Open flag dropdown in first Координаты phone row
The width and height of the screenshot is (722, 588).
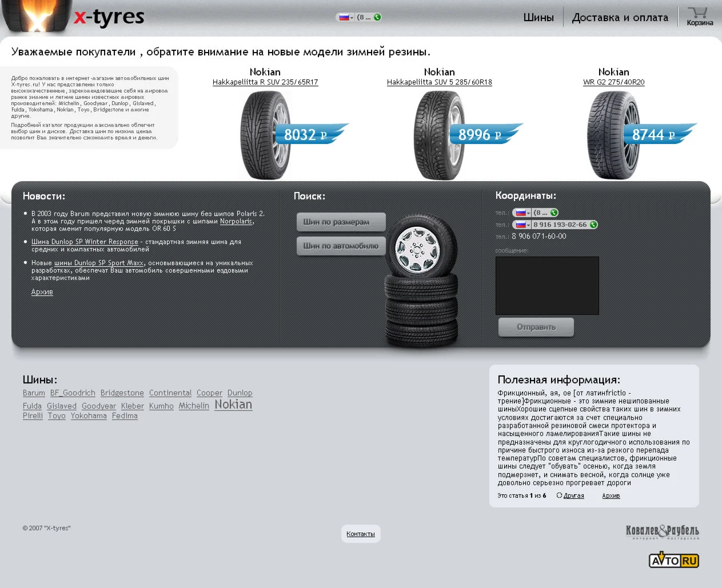522,213
